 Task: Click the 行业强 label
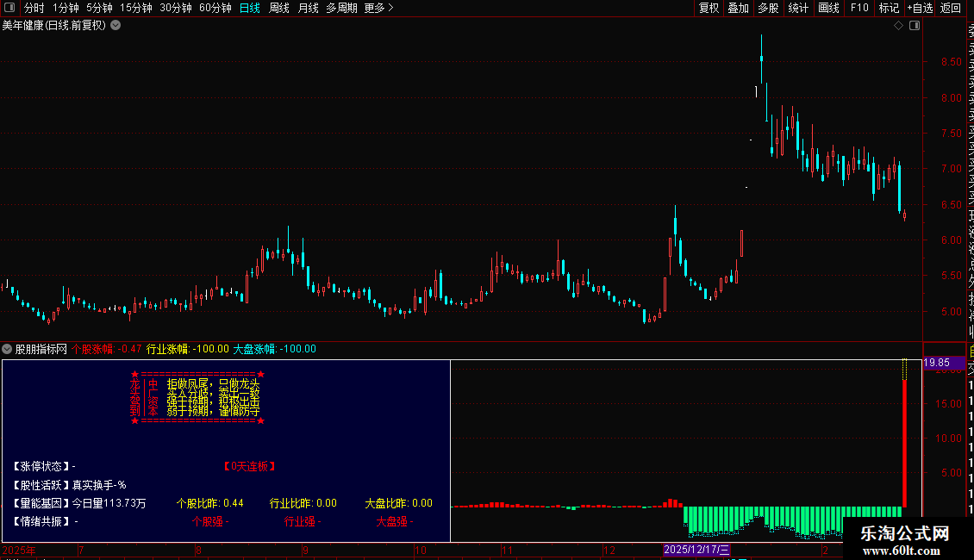302,521
